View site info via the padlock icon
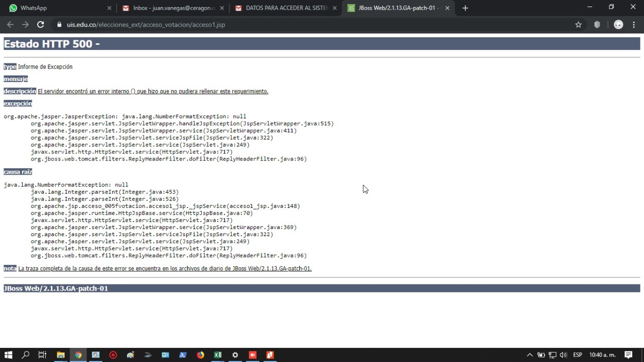644x362 pixels. (x=59, y=25)
